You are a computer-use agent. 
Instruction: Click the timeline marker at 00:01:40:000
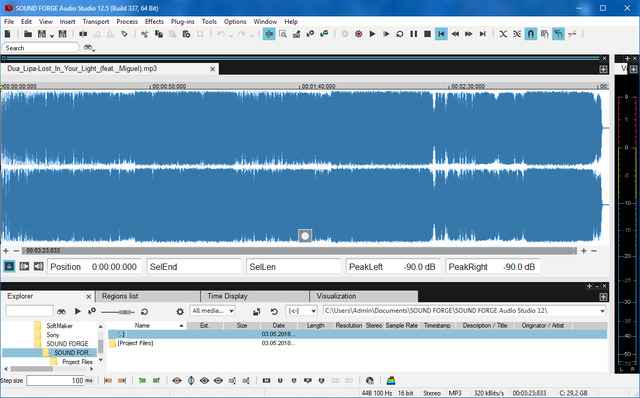[317, 87]
